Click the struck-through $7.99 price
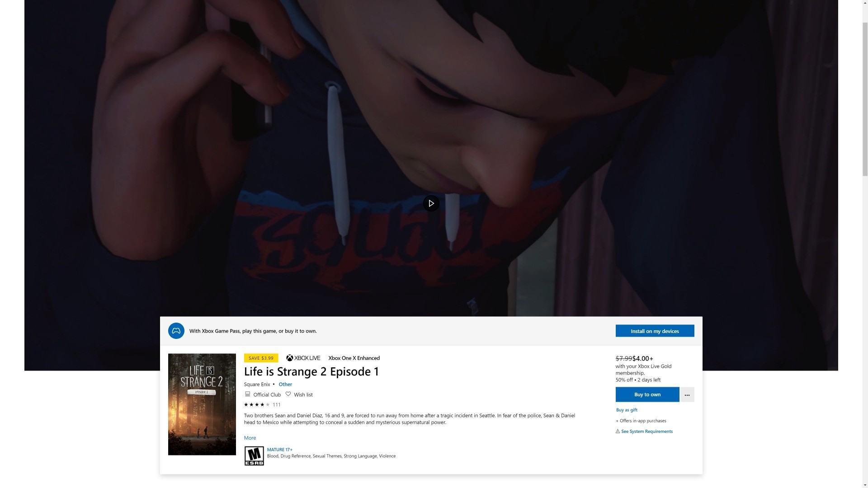 tap(624, 358)
